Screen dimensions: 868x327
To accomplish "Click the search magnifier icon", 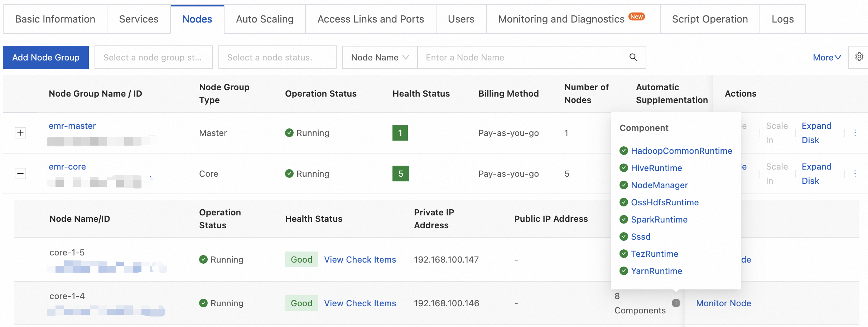I will click(x=633, y=57).
